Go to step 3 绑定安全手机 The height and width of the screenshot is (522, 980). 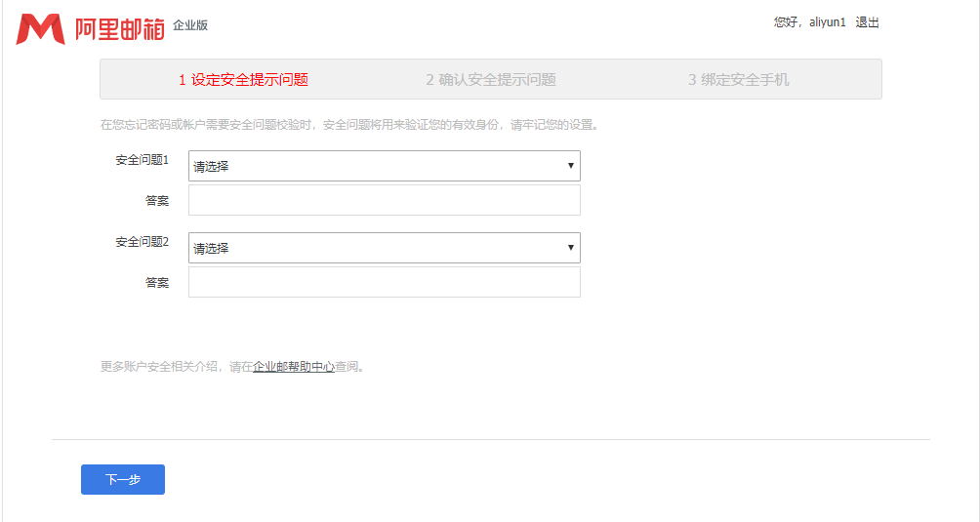coord(738,80)
